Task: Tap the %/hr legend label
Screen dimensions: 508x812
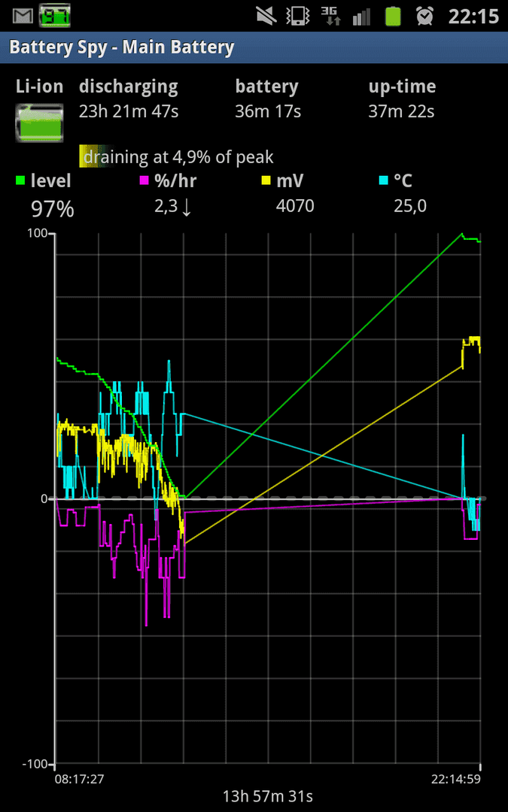Action: click(x=175, y=180)
